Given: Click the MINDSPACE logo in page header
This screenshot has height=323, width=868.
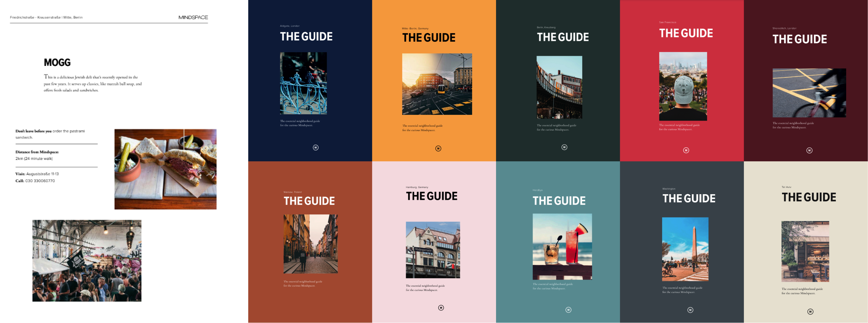Looking at the screenshot, I should tap(193, 17).
